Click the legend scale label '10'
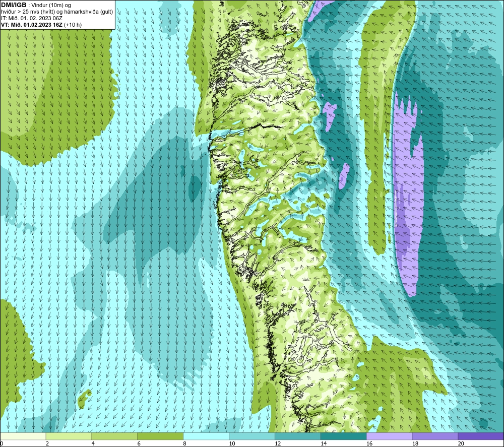The width and height of the screenshot is (504, 447). pos(232,443)
